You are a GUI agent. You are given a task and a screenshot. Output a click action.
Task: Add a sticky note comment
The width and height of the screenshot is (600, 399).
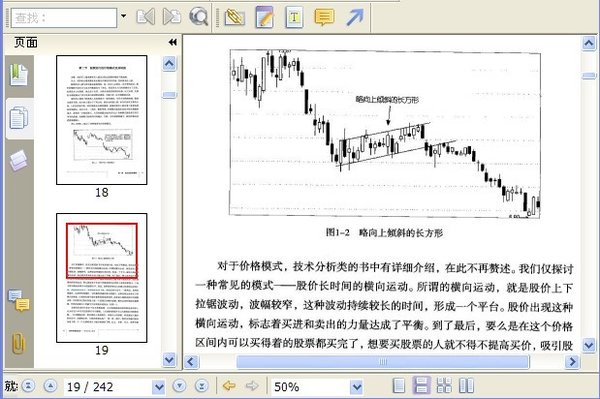pyautogui.click(x=324, y=17)
